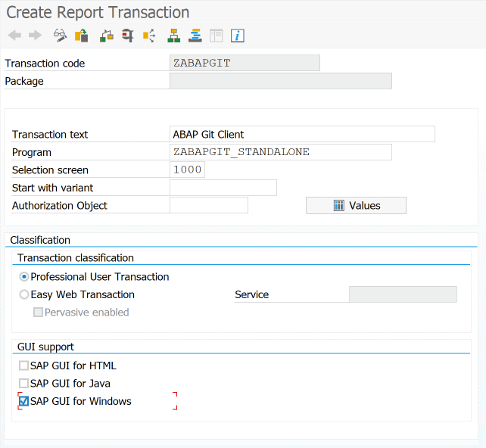Open the blue Information icon

click(238, 36)
